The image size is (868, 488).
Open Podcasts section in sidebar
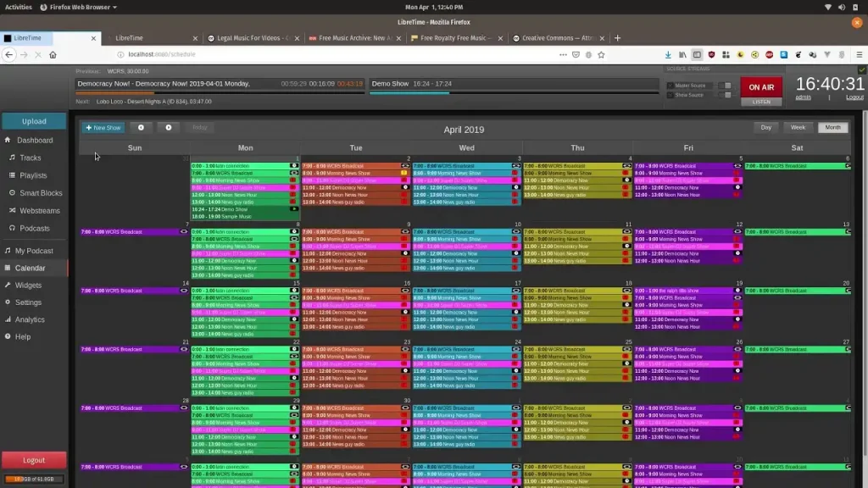coord(35,229)
